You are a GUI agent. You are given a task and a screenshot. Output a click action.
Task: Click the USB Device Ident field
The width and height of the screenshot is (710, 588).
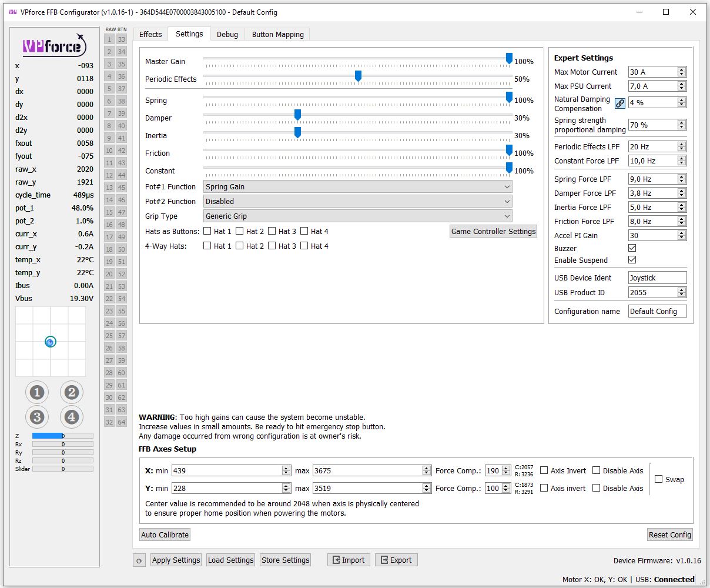click(x=657, y=278)
